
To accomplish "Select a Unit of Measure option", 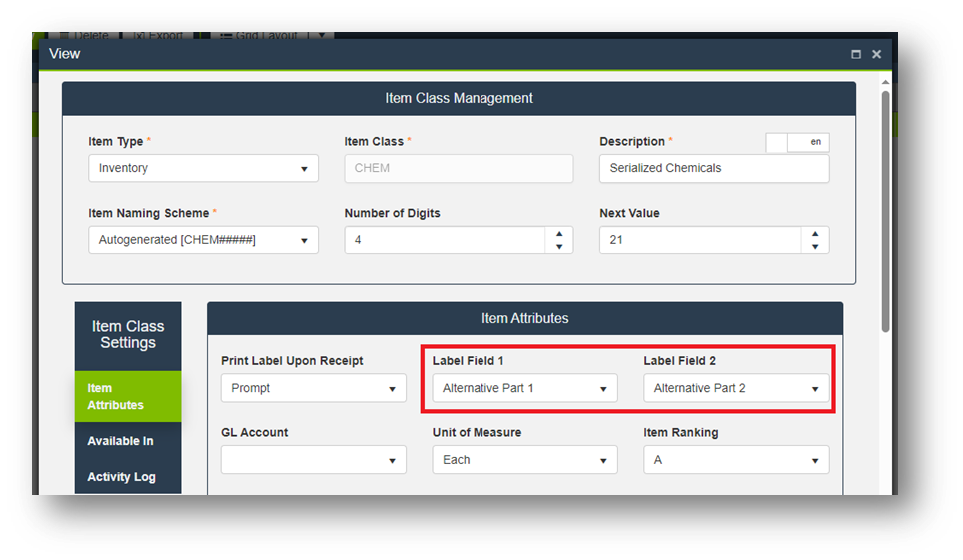I will pos(524,460).
